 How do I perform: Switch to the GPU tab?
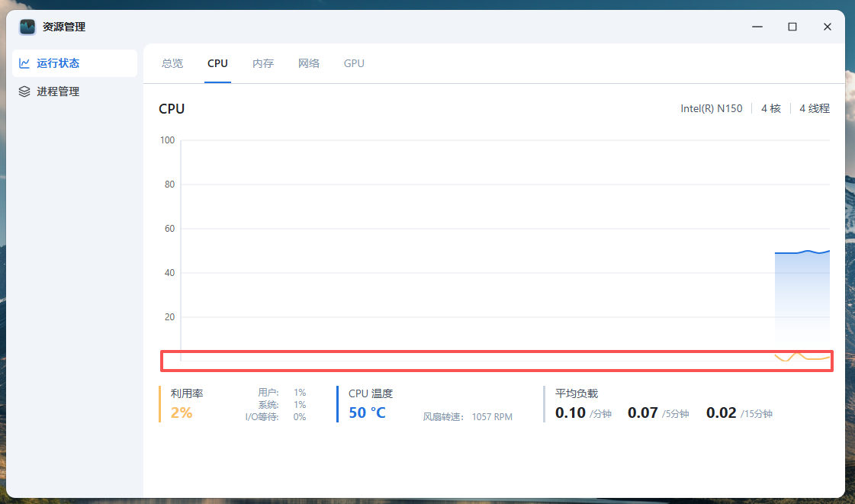point(354,63)
